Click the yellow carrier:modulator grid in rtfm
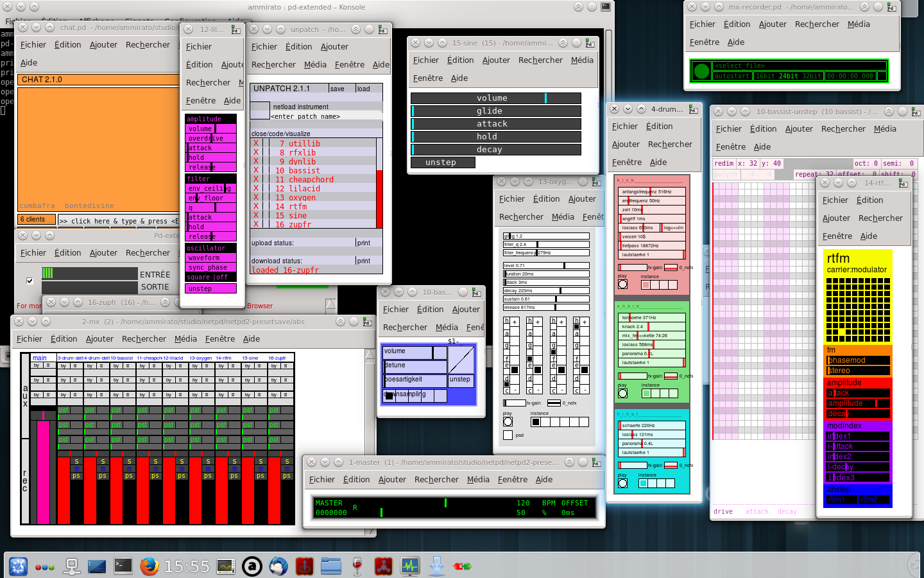924x578 pixels. 858,309
